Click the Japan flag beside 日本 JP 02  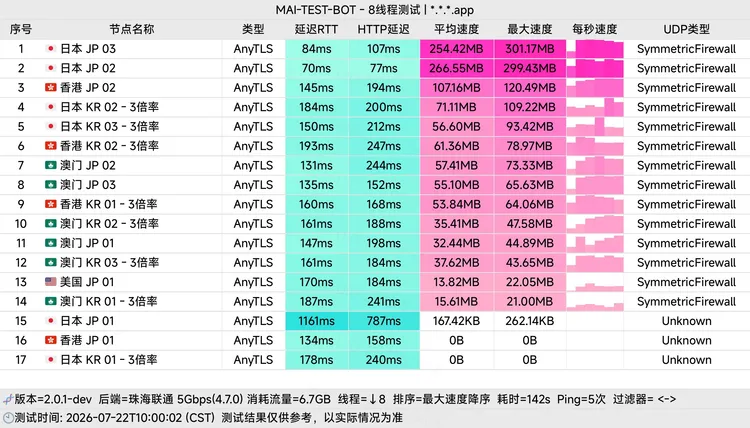[x=51, y=68]
